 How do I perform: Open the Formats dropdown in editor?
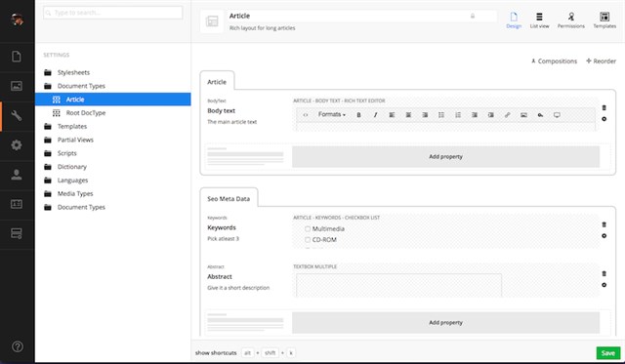tap(332, 115)
